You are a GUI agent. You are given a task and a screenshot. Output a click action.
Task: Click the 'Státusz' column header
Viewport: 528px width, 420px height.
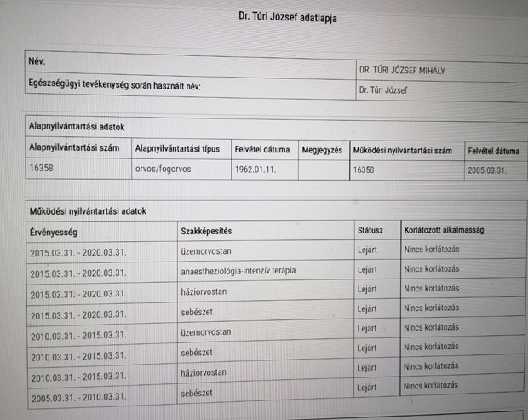coord(370,230)
